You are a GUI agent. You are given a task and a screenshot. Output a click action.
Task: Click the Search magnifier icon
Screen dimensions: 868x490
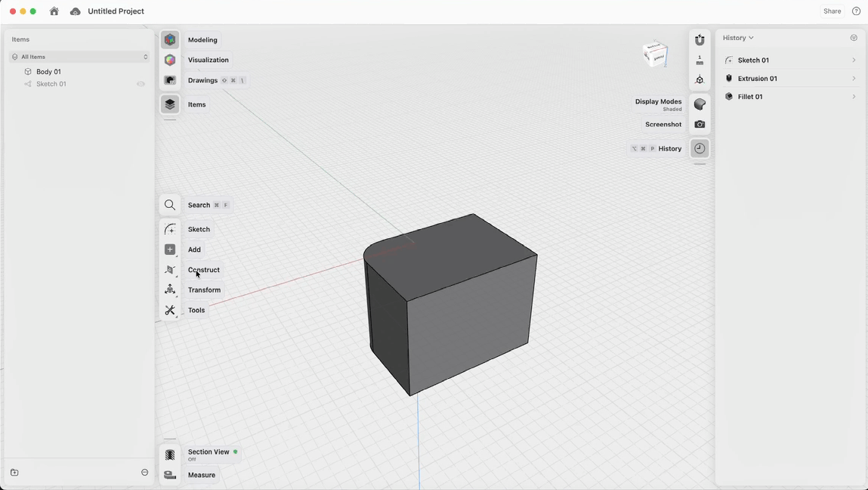pyautogui.click(x=170, y=205)
